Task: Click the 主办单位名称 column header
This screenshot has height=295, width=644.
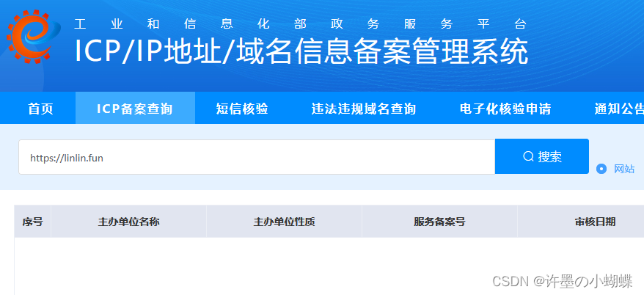Action: pyautogui.click(x=128, y=222)
